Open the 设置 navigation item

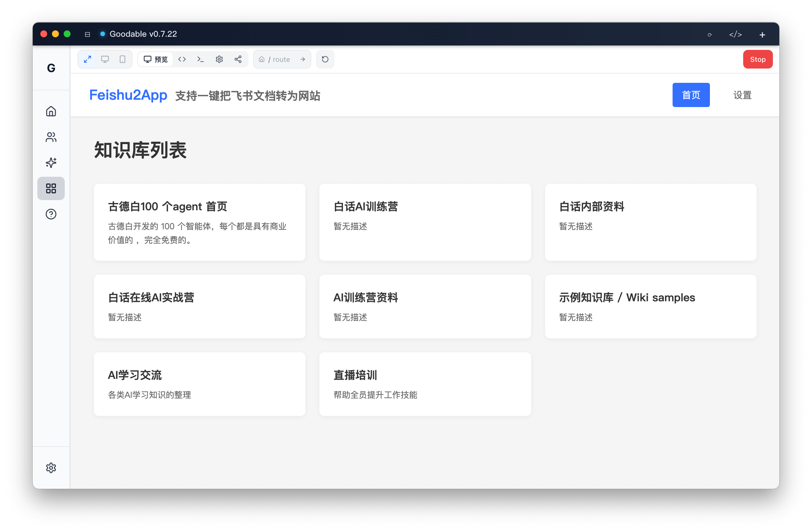742,95
